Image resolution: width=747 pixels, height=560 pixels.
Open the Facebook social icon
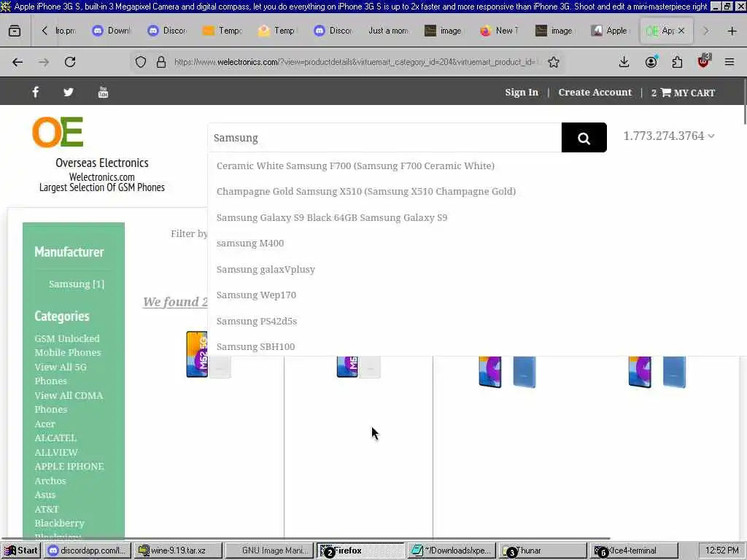tap(36, 92)
